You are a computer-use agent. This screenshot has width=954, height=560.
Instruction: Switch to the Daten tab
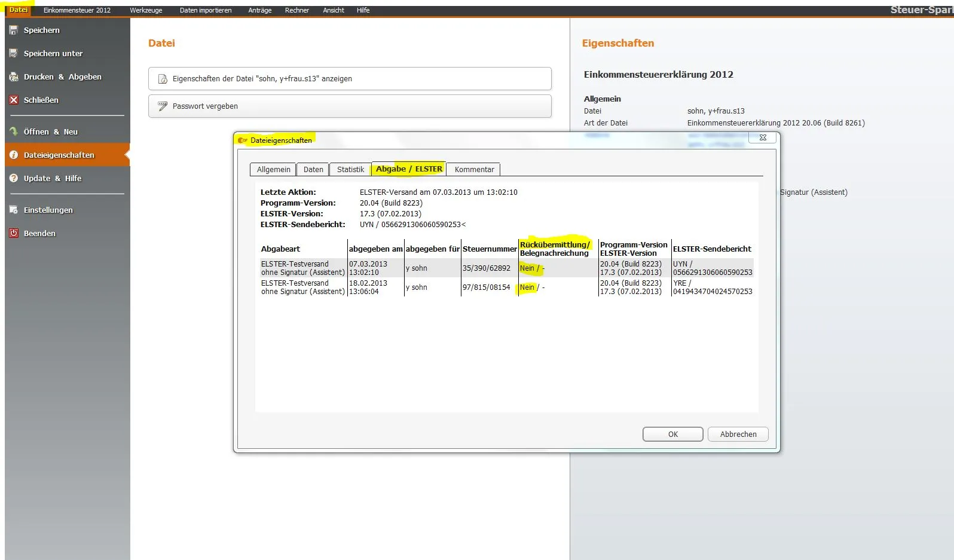pyautogui.click(x=313, y=170)
